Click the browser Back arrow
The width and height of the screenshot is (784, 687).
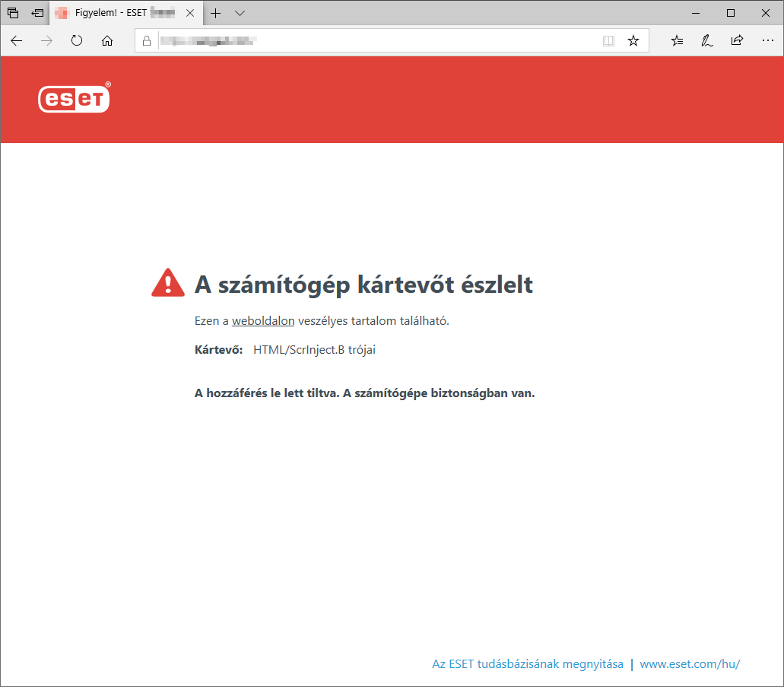coord(16,40)
